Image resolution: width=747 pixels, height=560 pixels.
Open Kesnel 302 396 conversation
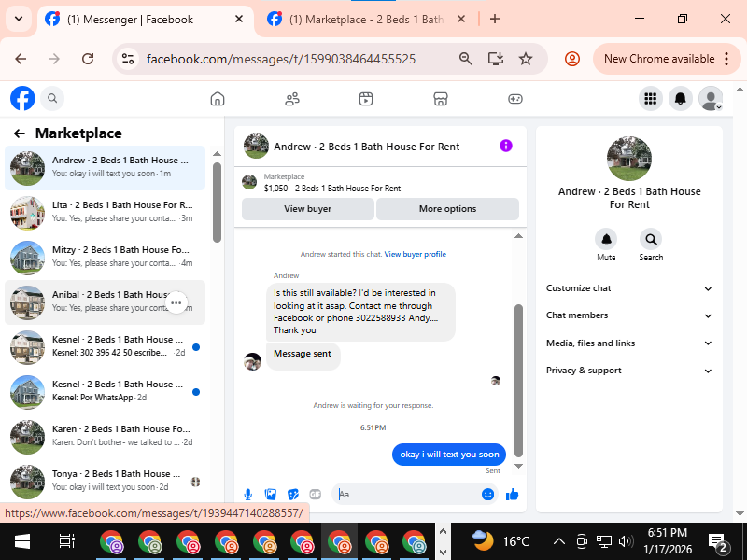coord(105,347)
